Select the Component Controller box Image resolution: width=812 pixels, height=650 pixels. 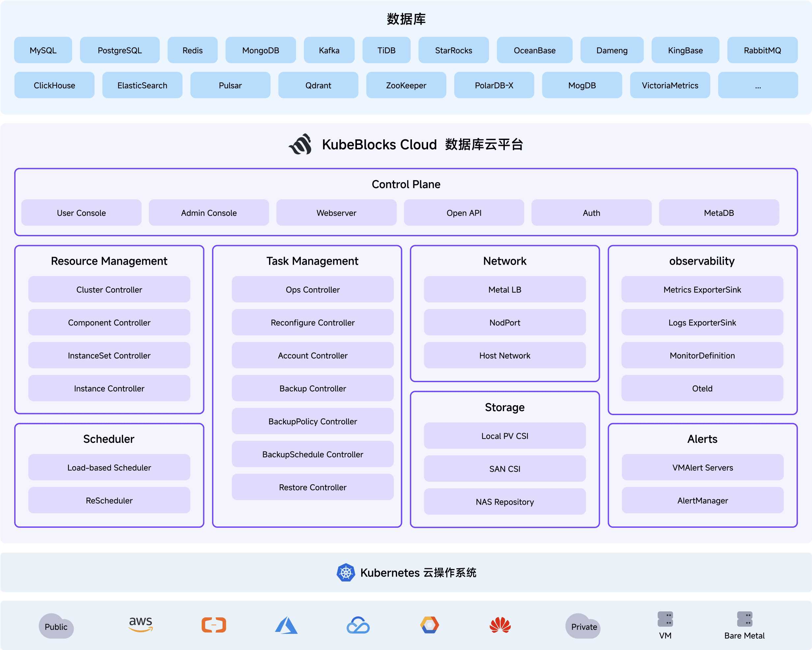[109, 322]
